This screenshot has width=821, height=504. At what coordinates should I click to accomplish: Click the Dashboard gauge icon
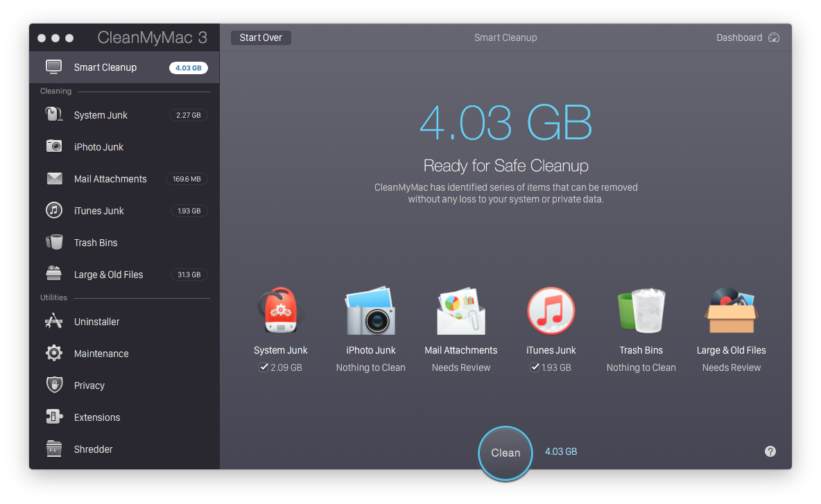(x=774, y=37)
